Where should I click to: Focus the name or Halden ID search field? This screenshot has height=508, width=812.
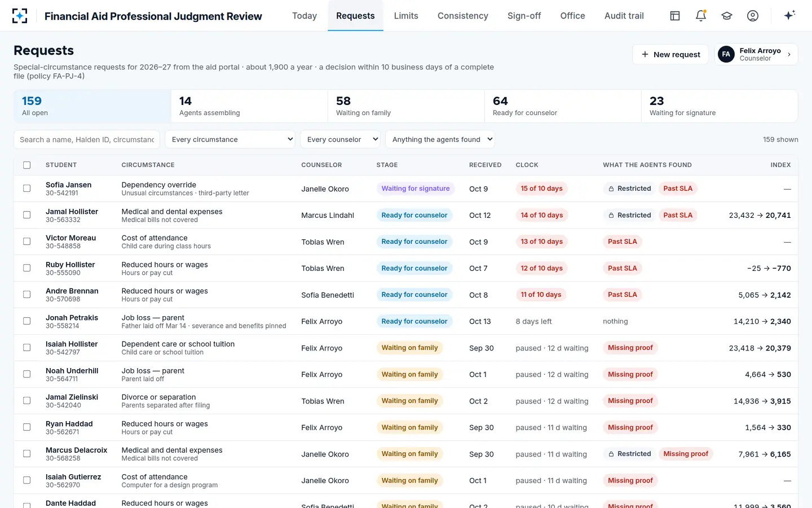pos(87,139)
